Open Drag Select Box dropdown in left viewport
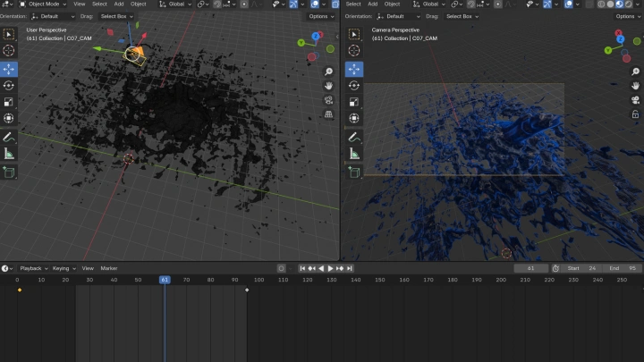644x362 pixels. [116, 16]
